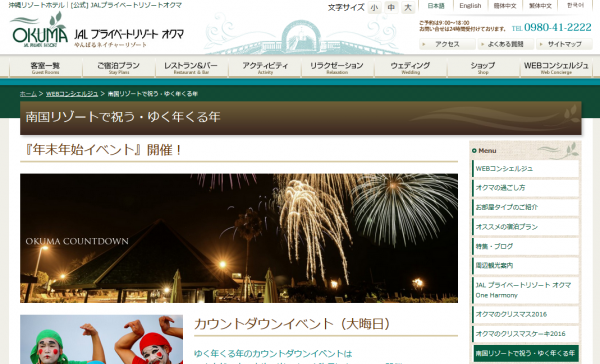Image resolution: width=600 pixels, height=364 pixels.
Task: Click the 『年末年始イベント』開催！ heading
Action: 103,150
